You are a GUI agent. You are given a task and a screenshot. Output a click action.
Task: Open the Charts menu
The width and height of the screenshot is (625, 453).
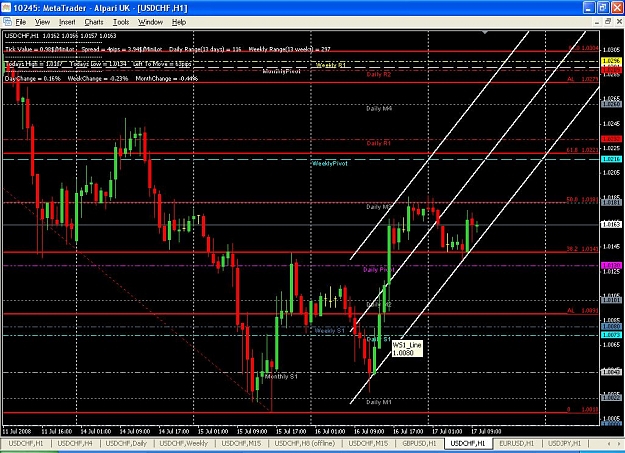[x=94, y=22]
